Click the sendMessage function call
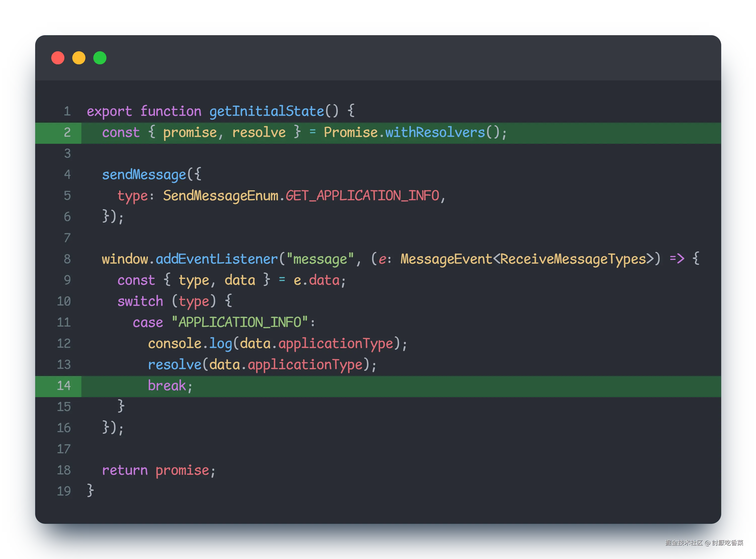Image resolution: width=756 pixels, height=559 pixels. (144, 175)
